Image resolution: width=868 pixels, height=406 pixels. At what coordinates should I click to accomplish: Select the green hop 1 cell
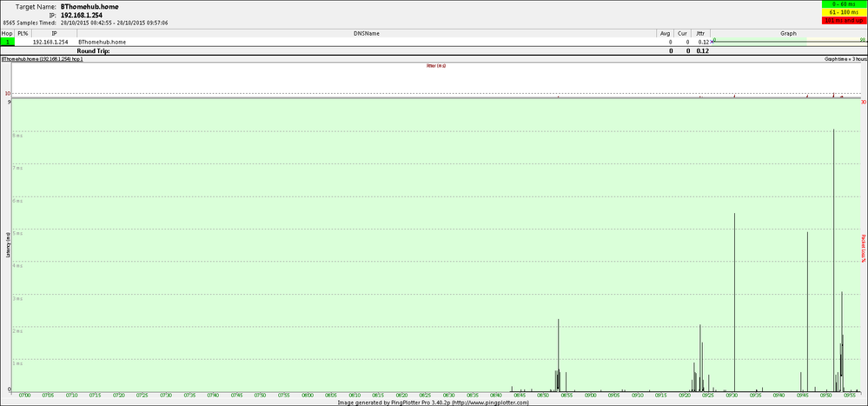pyautogui.click(x=7, y=42)
